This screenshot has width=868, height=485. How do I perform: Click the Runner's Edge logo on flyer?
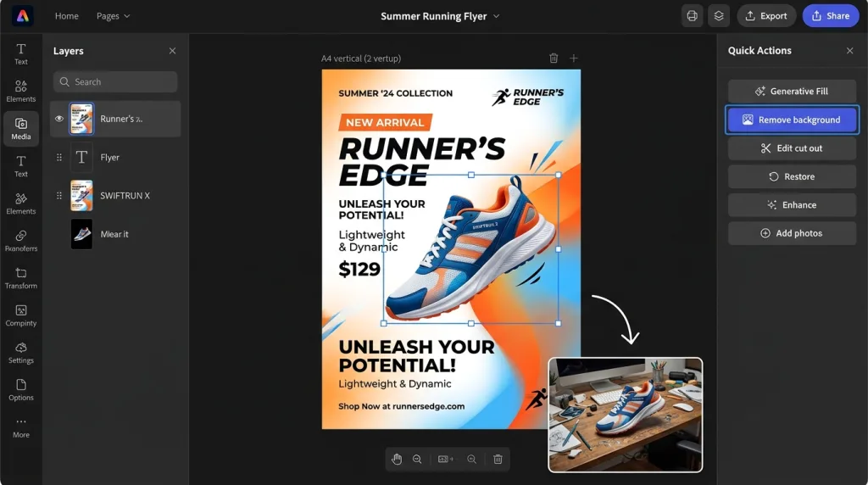point(527,97)
